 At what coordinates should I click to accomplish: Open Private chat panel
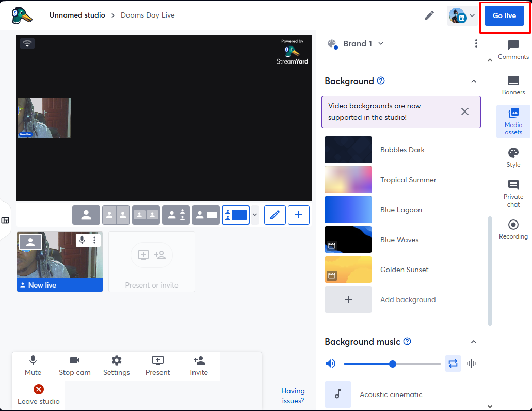point(513,193)
